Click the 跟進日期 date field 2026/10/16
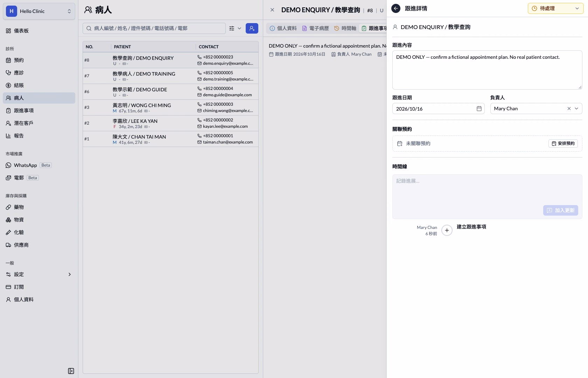The width and height of the screenshot is (588, 378). click(x=439, y=109)
